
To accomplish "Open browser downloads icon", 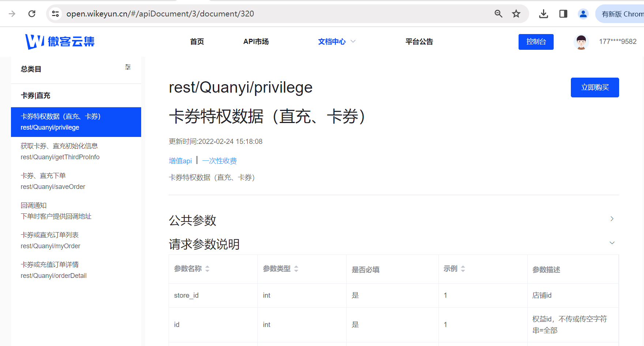I will point(544,14).
